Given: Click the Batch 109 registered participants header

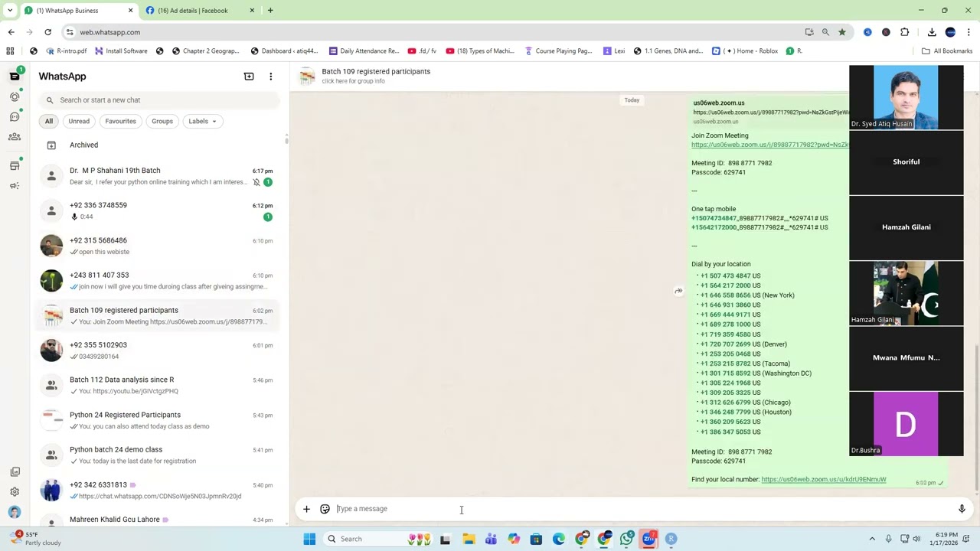Looking at the screenshot, I should [x=376, y=71].
